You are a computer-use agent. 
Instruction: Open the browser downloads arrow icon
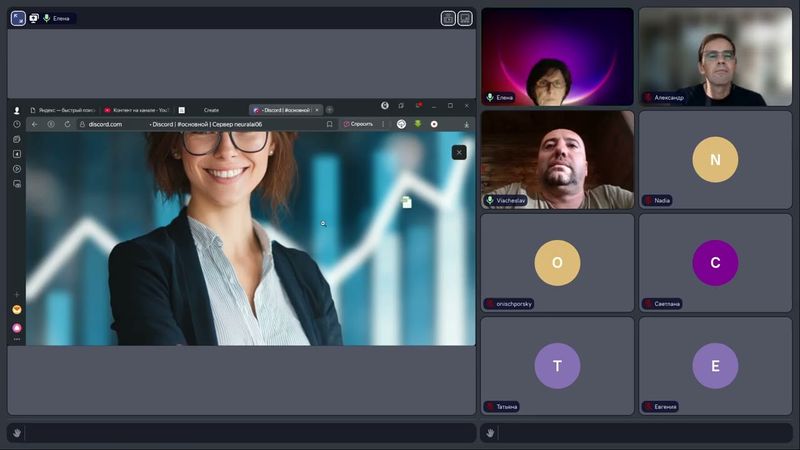(x=466, y=124)
